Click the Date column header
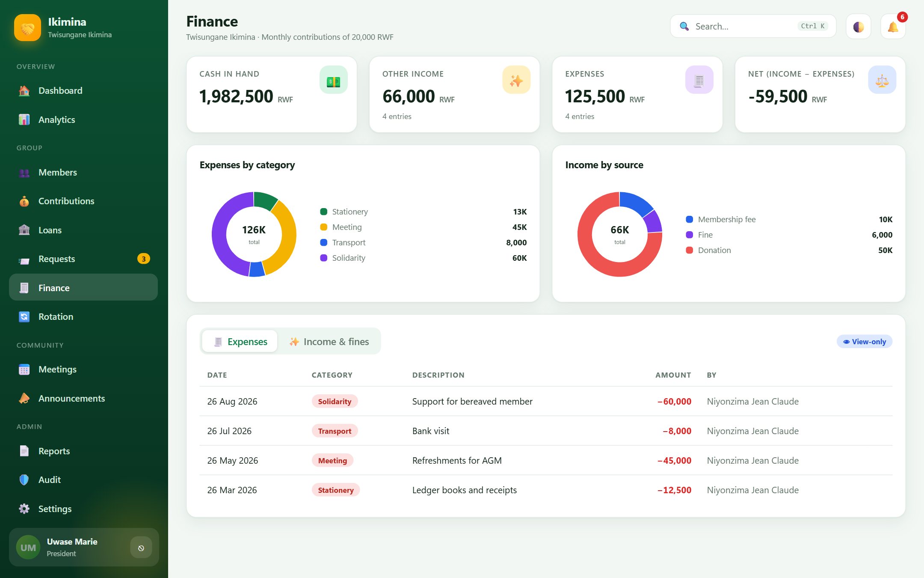This screenshot has width=924, height=578. 217,375
